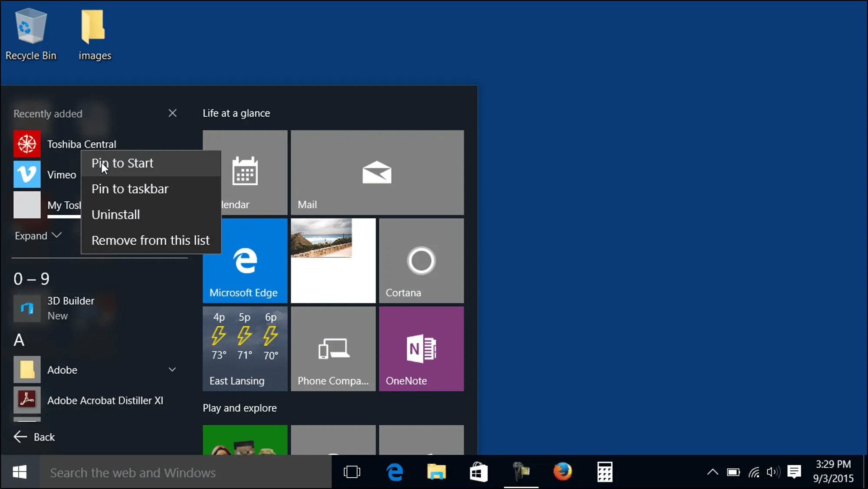868x489 pixels.
Task: Open the Store icon on taskbar
Action: coord(478,472)
